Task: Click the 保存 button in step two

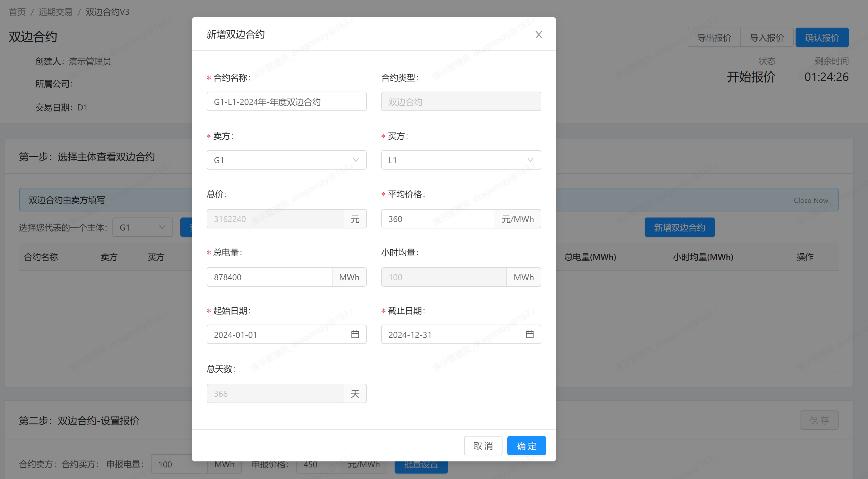Action: 819,420
